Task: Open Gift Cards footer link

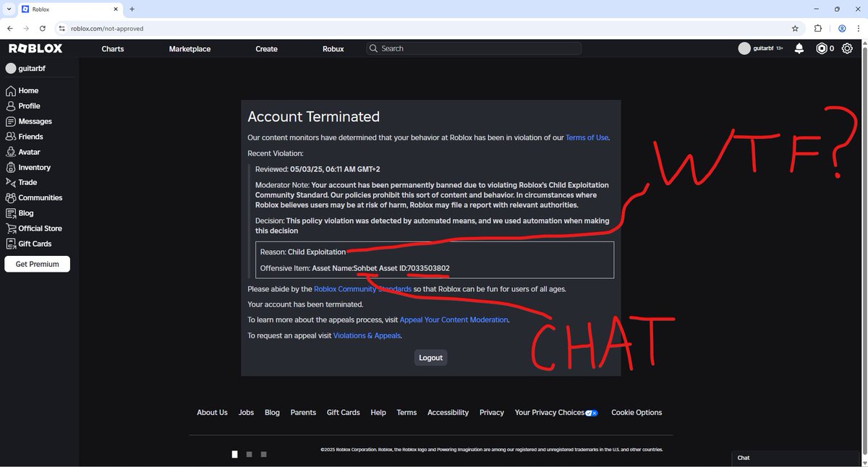Action: tap(343, 412)
